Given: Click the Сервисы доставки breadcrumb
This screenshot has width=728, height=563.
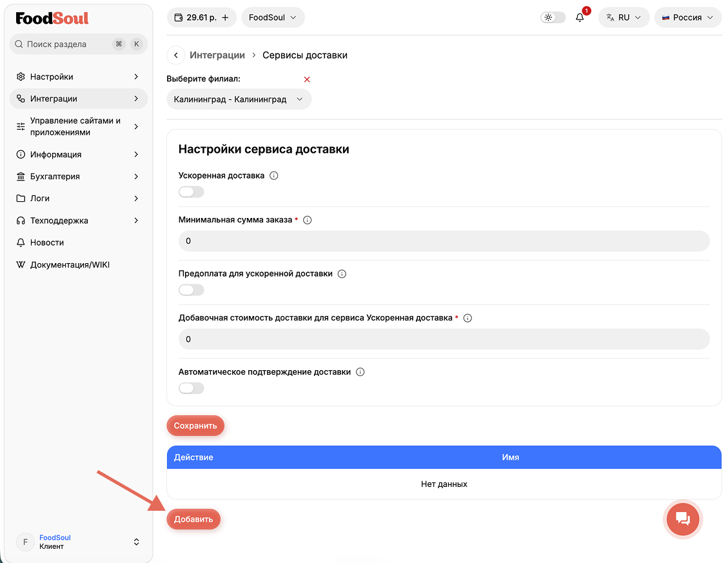Looking at the screenshot, I should pos(305,55).
